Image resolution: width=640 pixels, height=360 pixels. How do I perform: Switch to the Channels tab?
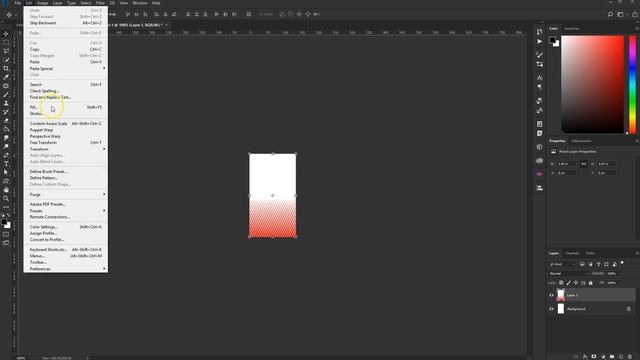(x=572, y=253)
